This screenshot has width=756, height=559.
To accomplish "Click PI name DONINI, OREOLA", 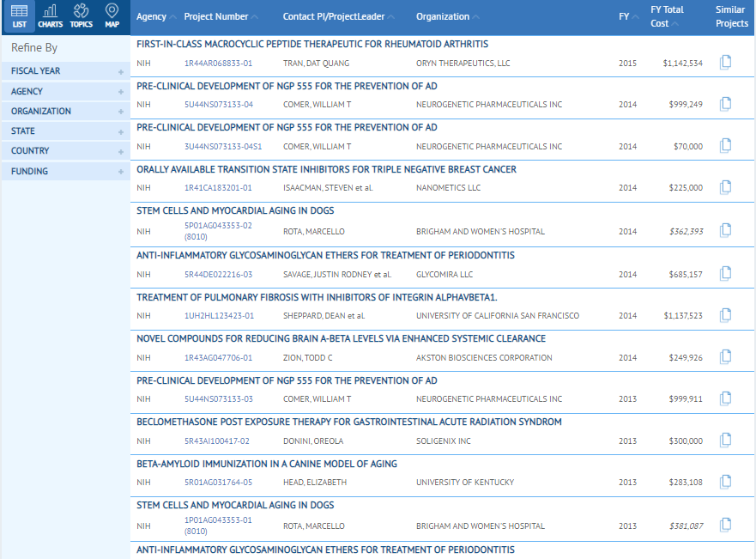I will click(313, 441).
